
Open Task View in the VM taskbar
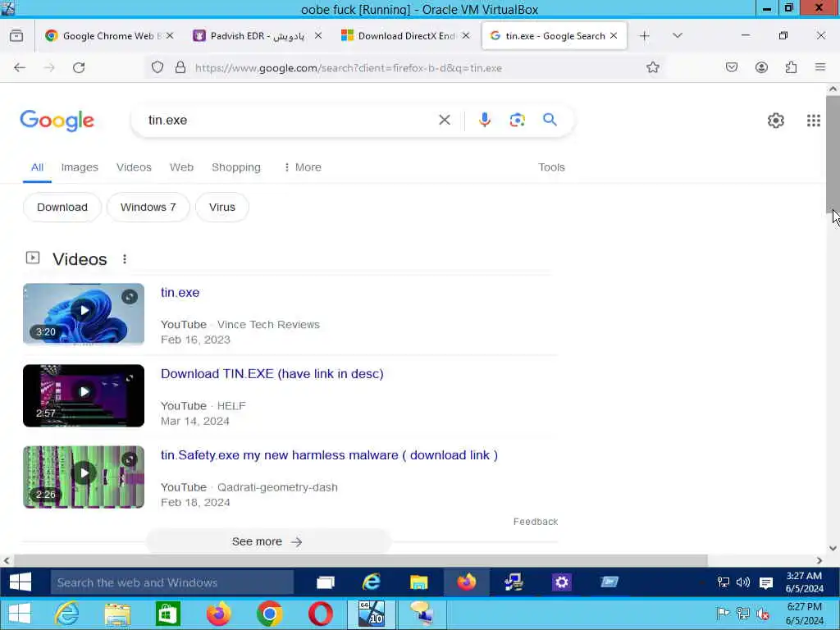coord(326,582)
